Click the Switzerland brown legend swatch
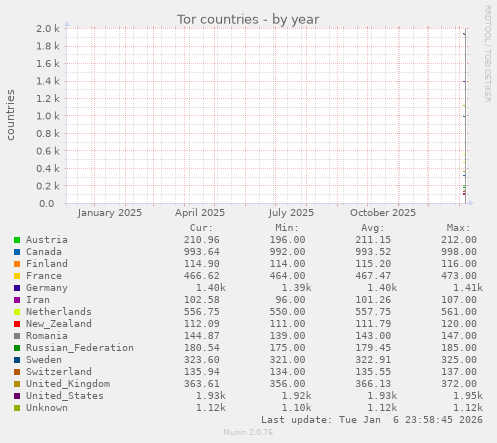The height and width of the screenshot is (443, 497). pos(17,372)
